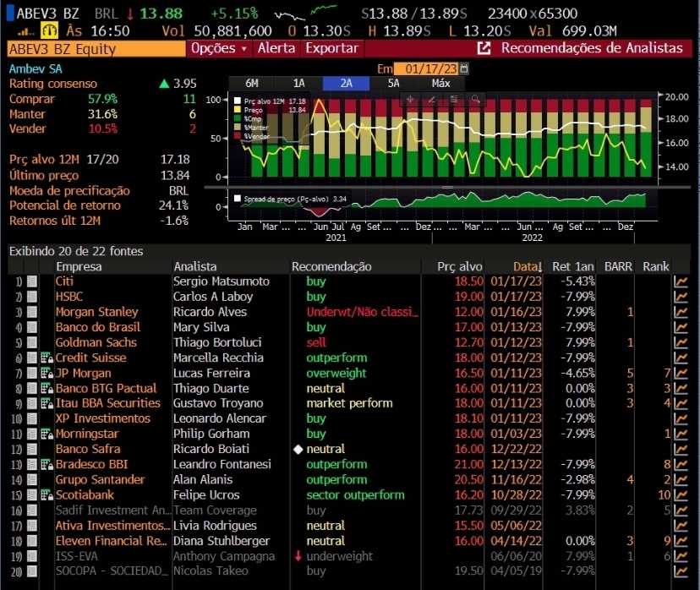Click the Exportar button
This screenshot has width=700, height=590.
332,48
